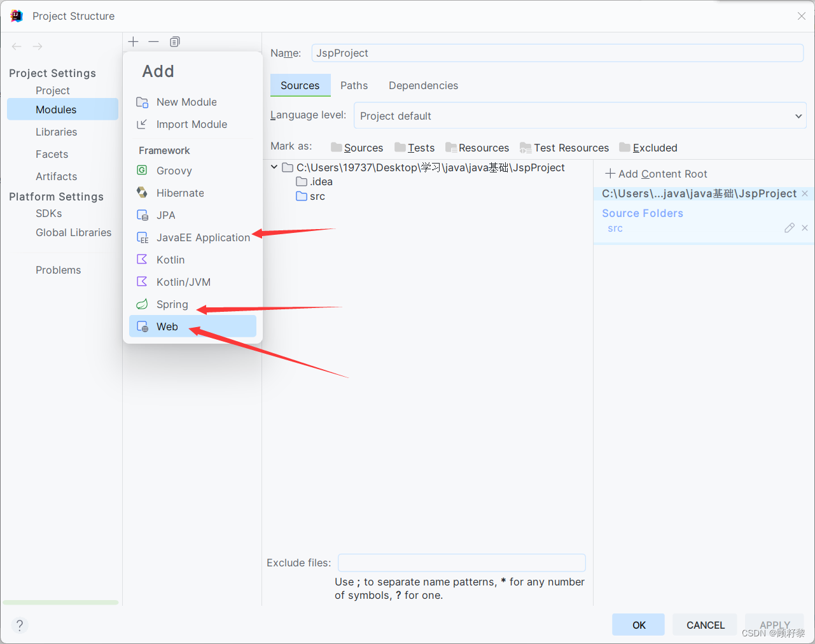
Task: Select Groovy from the framework list
Action: [x=193, y=171]
